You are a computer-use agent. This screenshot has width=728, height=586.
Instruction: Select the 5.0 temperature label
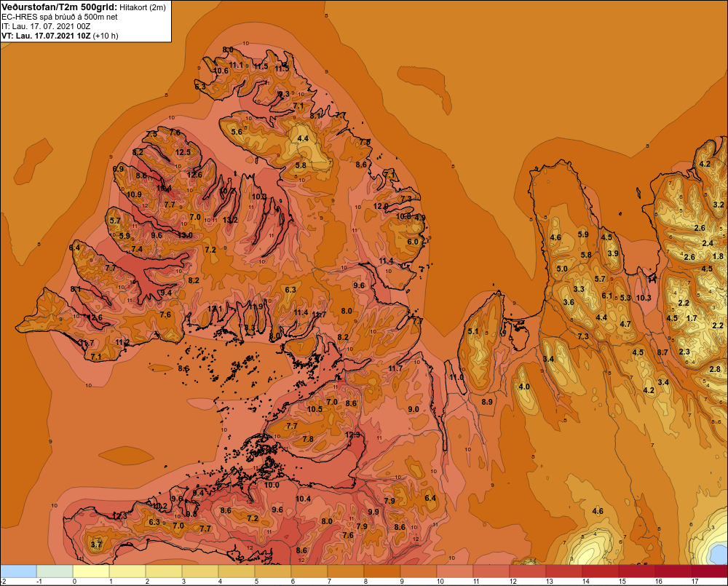pyautogui.click(x=562, y=269)
